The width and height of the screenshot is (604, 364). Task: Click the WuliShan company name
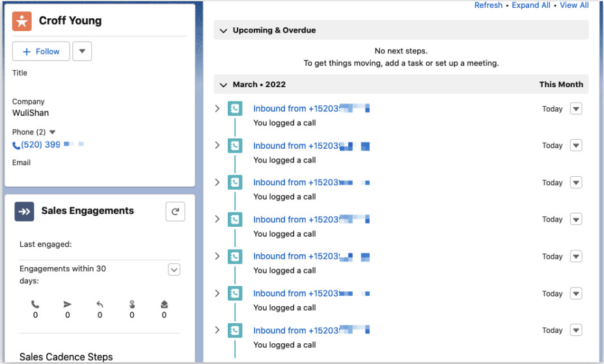31,112
